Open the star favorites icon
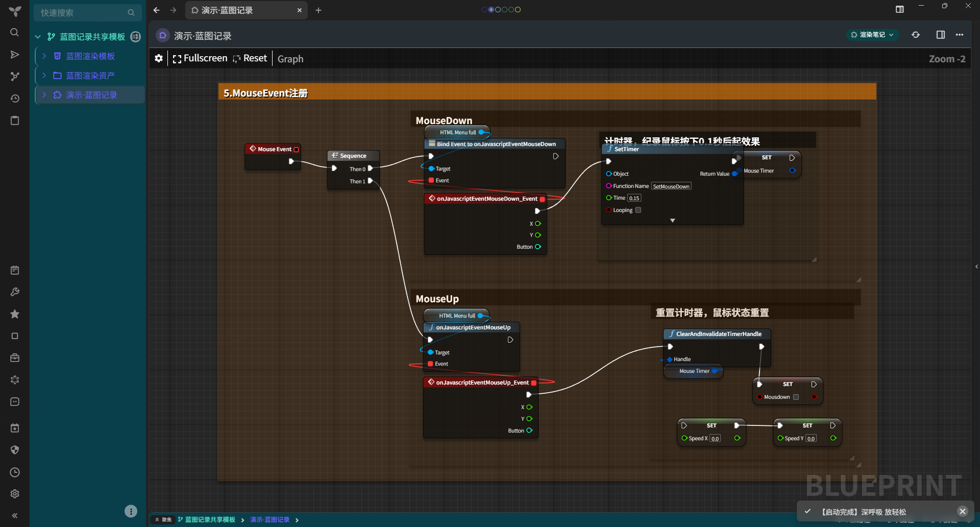 pyautogui.click(x=15, y=314)
